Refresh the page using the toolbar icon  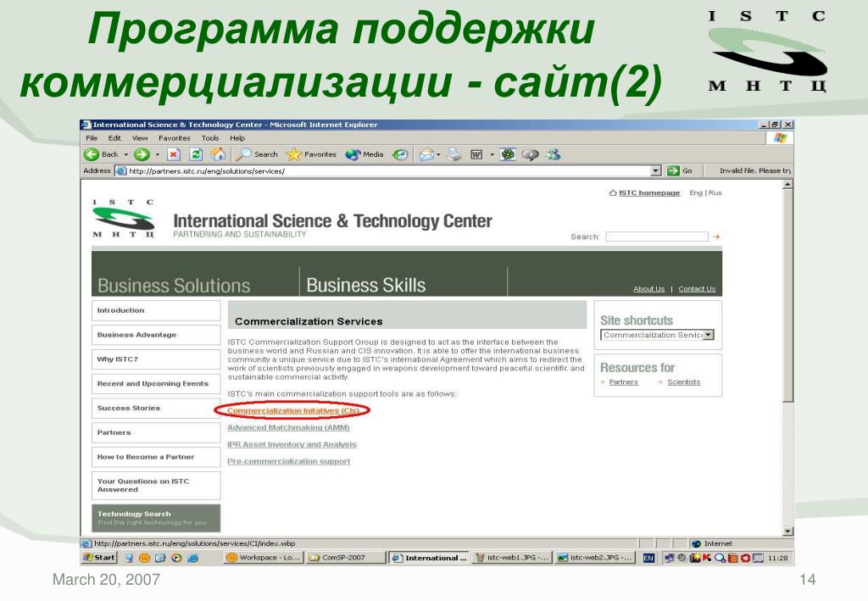(196, 154)
